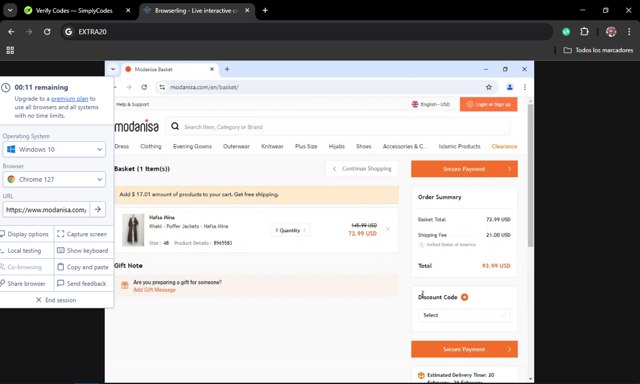Viewport: 640px width, 384px height.
Task: Open the Plus Size menu
Action: (306, 146)
